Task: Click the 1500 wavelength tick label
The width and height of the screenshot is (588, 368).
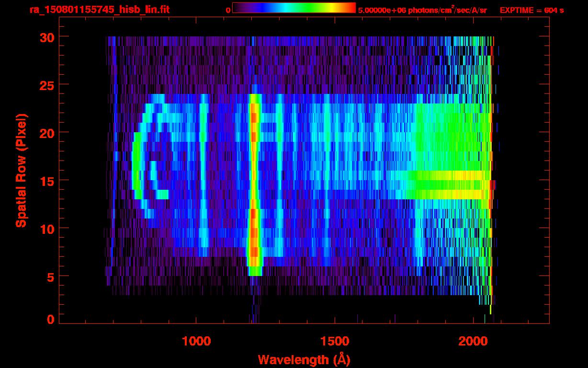Action: 335,342
